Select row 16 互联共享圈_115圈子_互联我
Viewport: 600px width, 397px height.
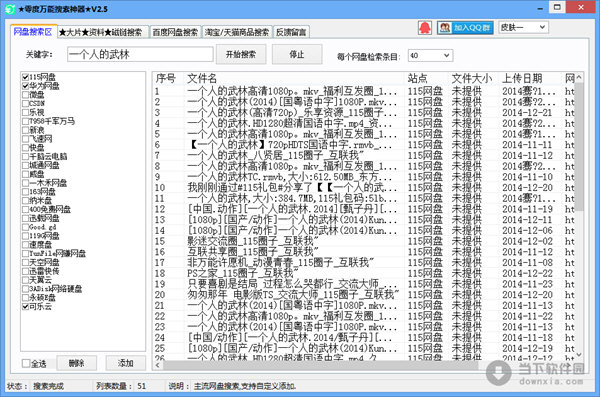pos(364,252)
